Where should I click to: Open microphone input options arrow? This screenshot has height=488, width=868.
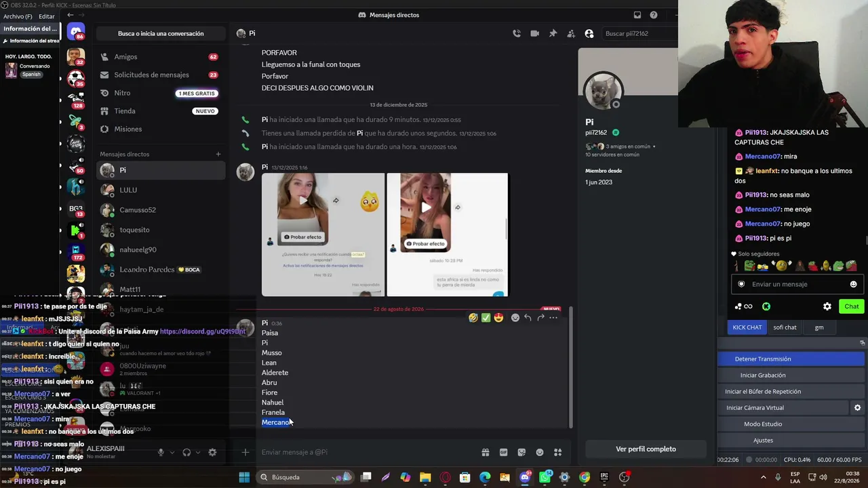coord(172,452)
